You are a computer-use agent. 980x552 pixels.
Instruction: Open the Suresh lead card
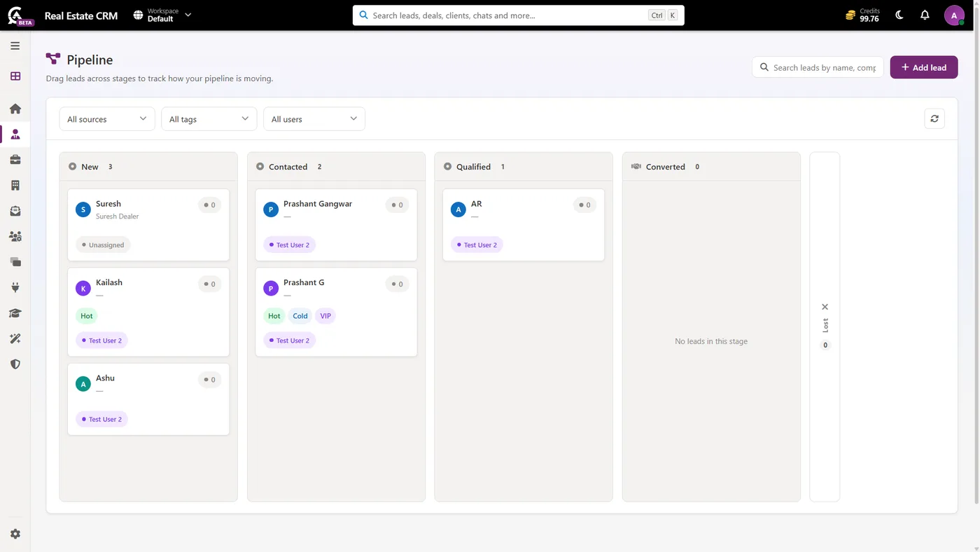148,225
